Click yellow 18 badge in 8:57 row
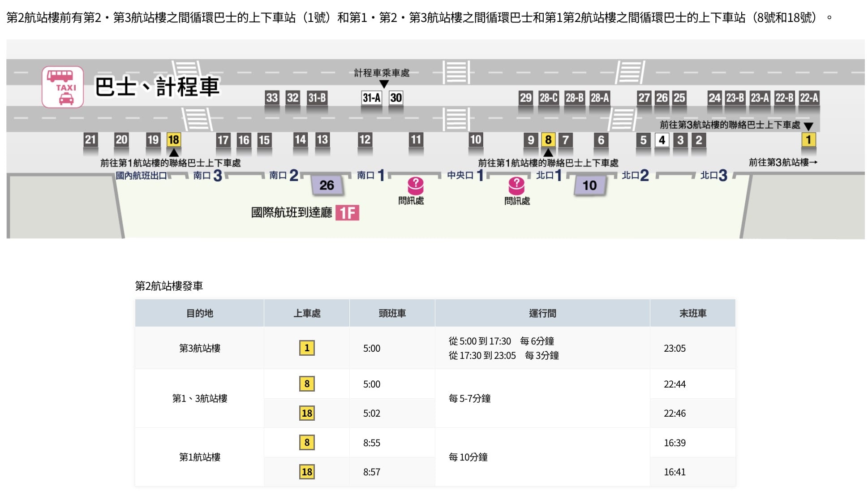Screen dimensions: 868x500 pyautogui.click(x=307, y=472)
